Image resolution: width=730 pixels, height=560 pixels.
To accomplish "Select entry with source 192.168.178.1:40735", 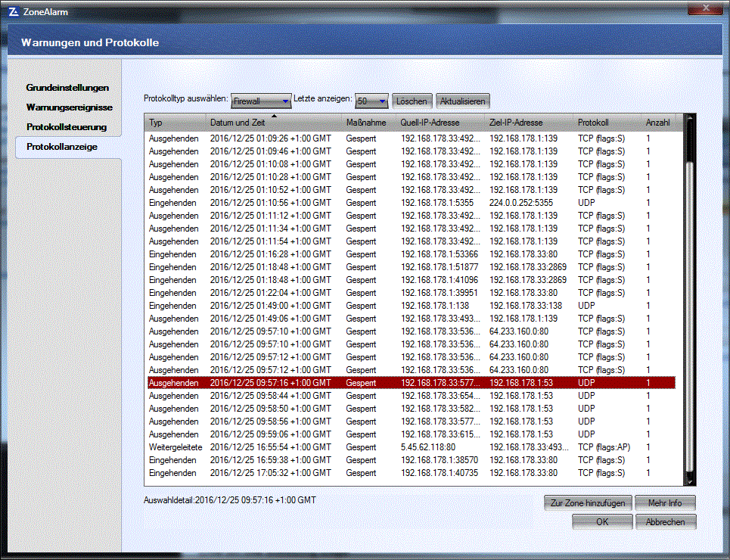I will [x=412, y=473].
